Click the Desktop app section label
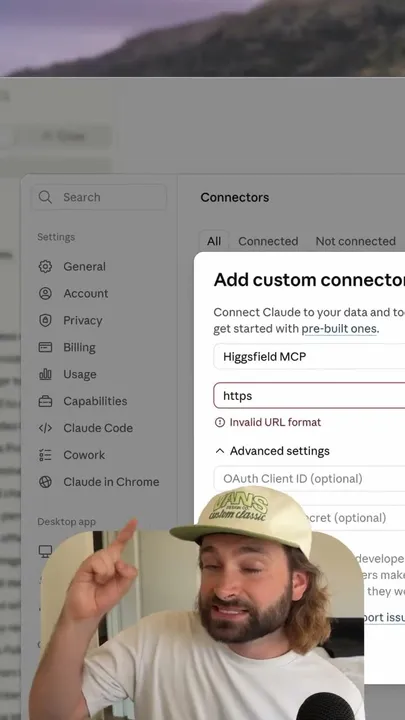The width and height of the screenshot is (405, 720). click(67, 522)
